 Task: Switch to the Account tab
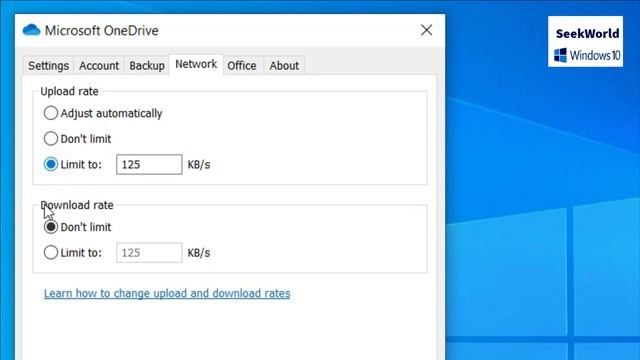pyautogui.click(x=99, y=66)
